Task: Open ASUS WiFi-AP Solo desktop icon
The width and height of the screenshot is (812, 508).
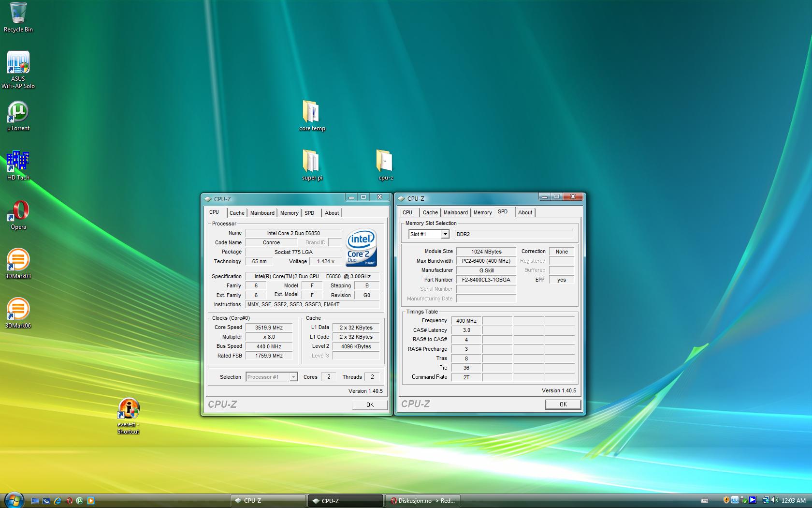Action: pos(18,70)
